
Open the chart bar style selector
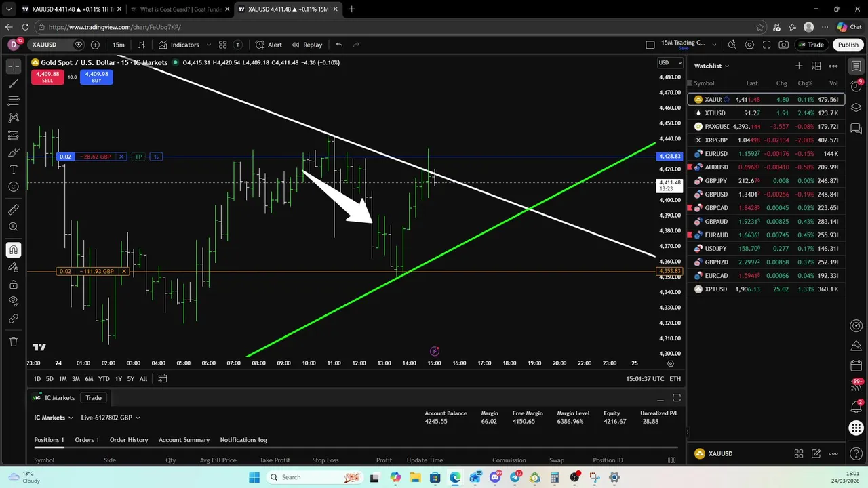(x=142, y=45)
